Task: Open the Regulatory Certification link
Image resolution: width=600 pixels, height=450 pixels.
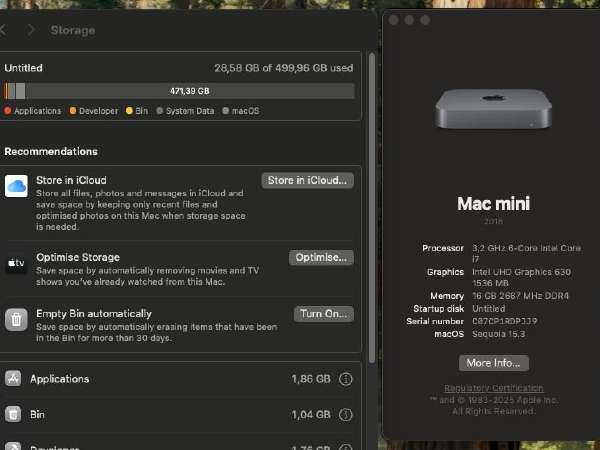Action: (494, 388)
